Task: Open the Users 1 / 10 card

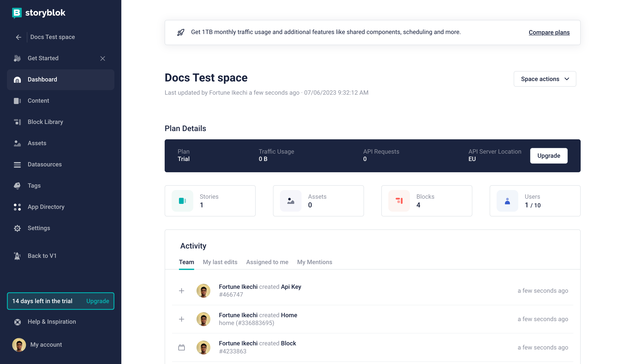Action: (535, 201)
